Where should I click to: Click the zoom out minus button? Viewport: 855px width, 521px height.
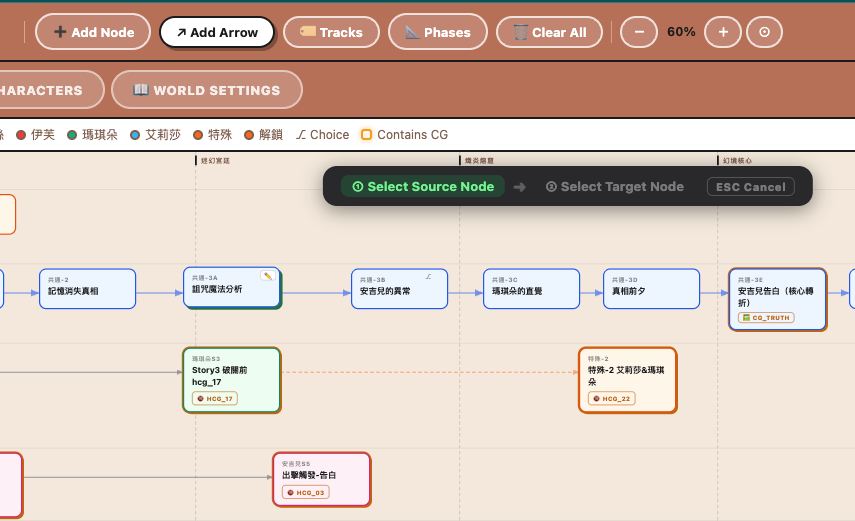click(639, 32)
